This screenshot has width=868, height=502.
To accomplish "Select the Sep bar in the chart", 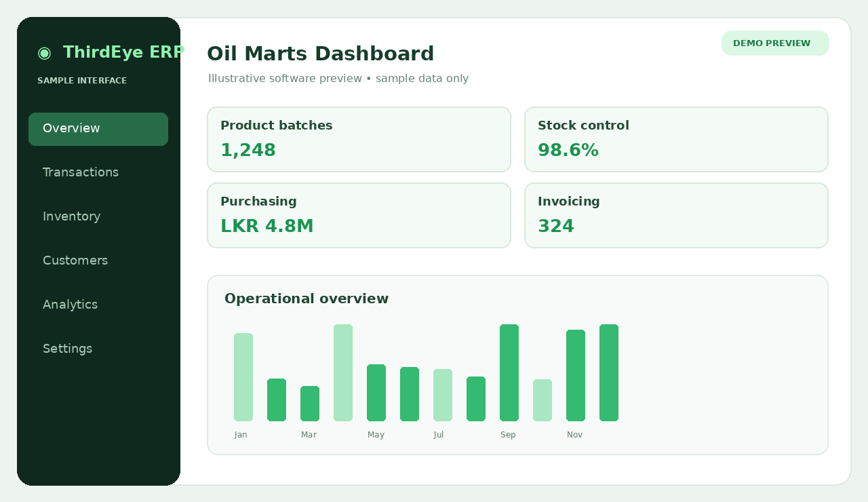I will 509,372.
